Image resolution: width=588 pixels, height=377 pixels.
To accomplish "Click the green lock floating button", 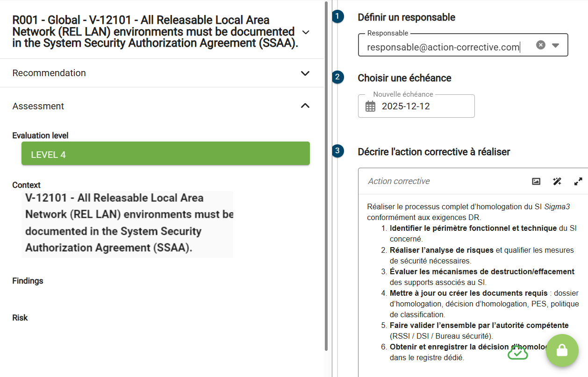I will (562, 351).
